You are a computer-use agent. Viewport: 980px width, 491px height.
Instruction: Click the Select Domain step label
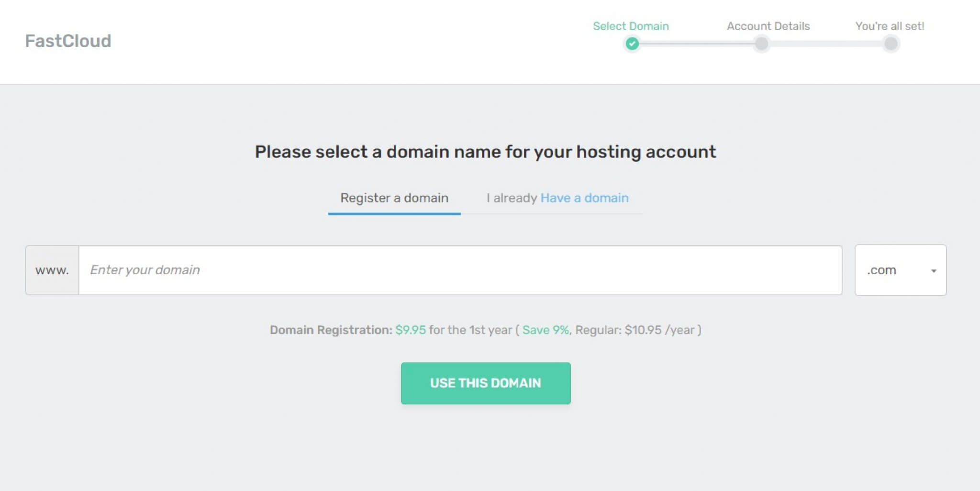631,26
